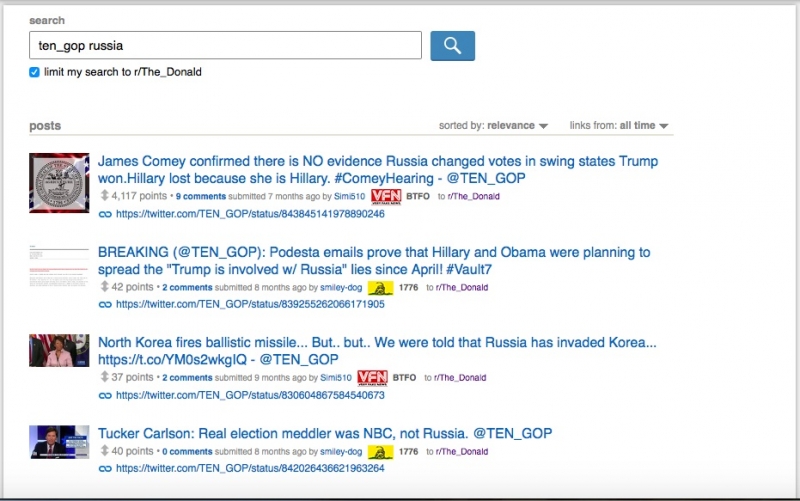Uncheck limit my search to r/The_Donald
Viewport: 800px width, 501px height.
tap(35, 72)
